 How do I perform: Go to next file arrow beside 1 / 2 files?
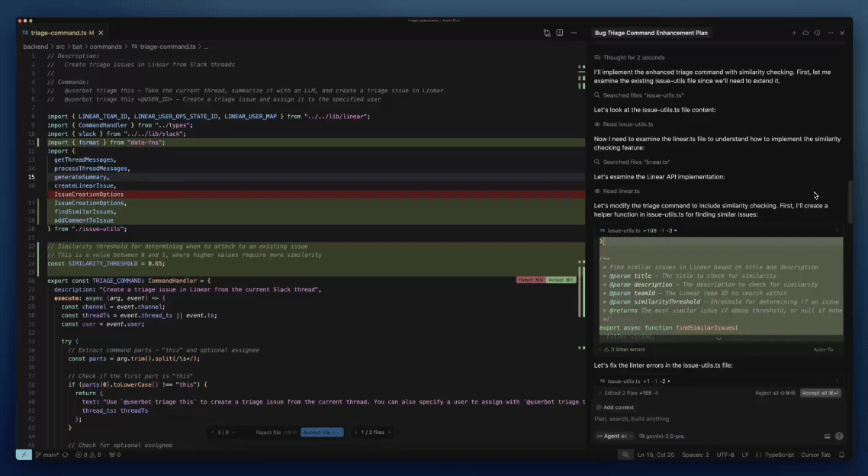tap(389, 433)
